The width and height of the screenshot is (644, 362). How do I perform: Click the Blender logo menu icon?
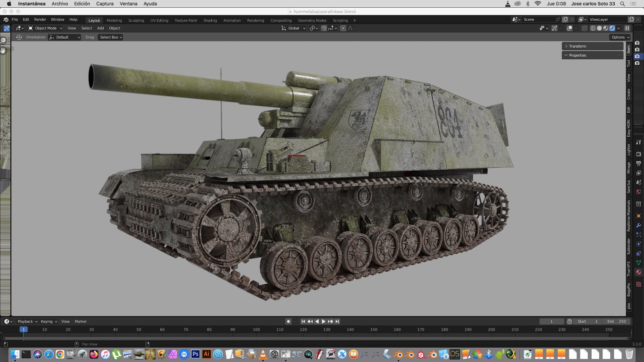(x=6, y=19)
